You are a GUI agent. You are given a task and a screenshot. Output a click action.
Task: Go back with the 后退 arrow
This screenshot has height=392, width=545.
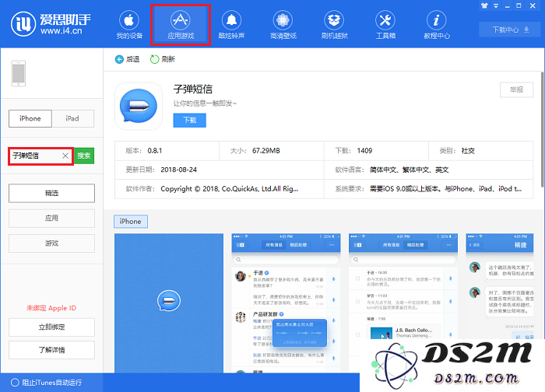tap(127, 59)
